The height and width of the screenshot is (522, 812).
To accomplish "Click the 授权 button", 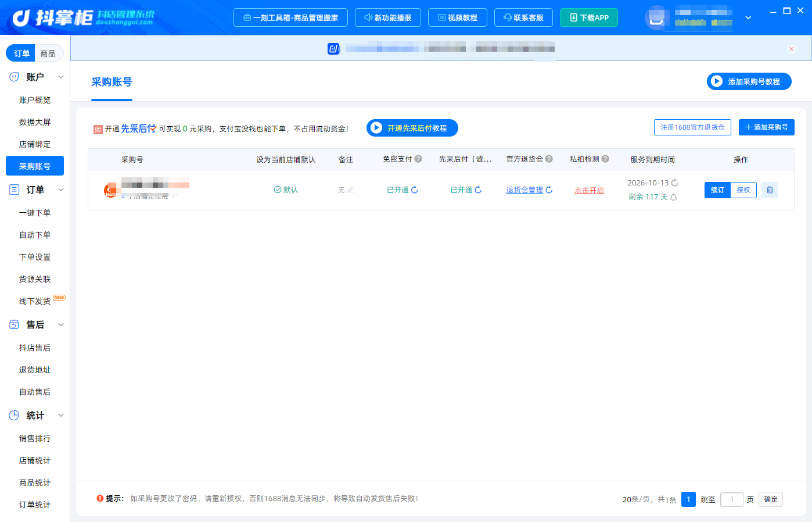I will [743, 190].
